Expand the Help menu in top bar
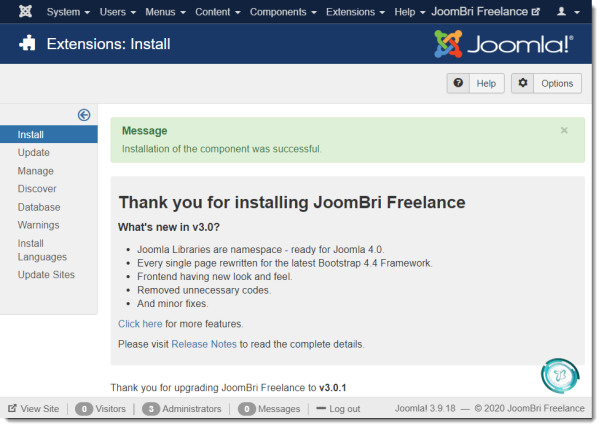The image size is (600, 428). pyautogui.click(x=409, y=12)
